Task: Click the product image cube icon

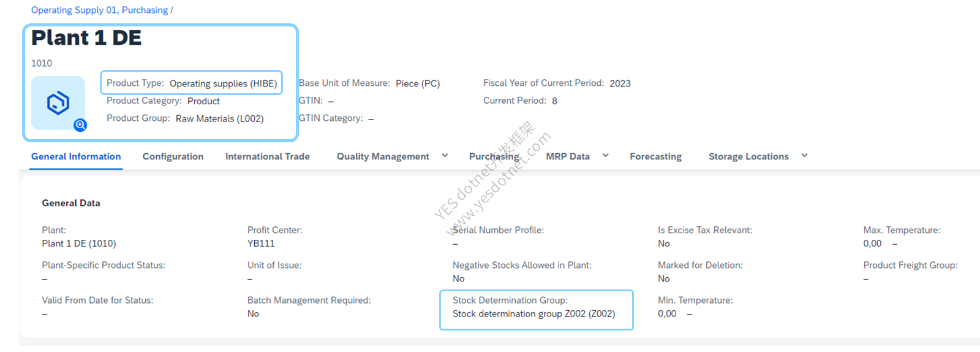Action: (x=58, y=103)
